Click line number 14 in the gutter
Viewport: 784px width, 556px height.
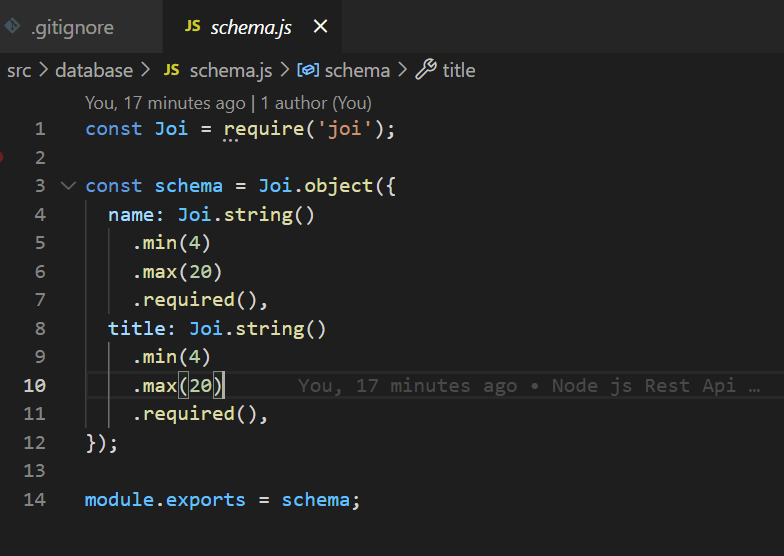pos(34,500)
